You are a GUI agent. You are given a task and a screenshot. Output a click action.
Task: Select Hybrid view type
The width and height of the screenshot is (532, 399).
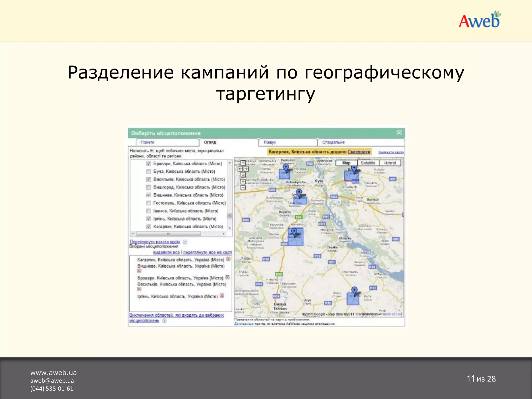coord(390,163)
